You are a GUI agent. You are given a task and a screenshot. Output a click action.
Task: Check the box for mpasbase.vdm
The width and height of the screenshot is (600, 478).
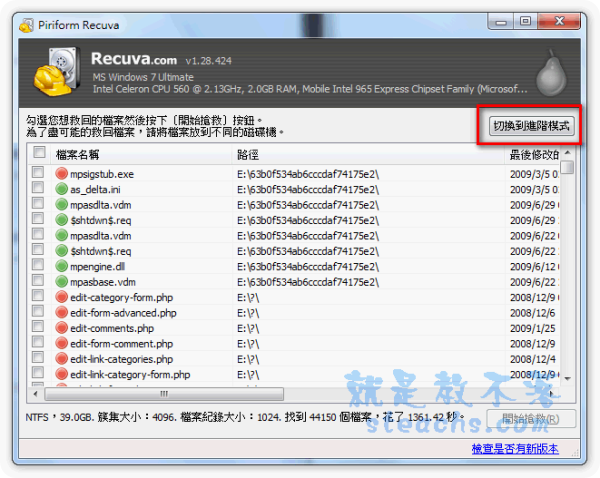point(38,280)
